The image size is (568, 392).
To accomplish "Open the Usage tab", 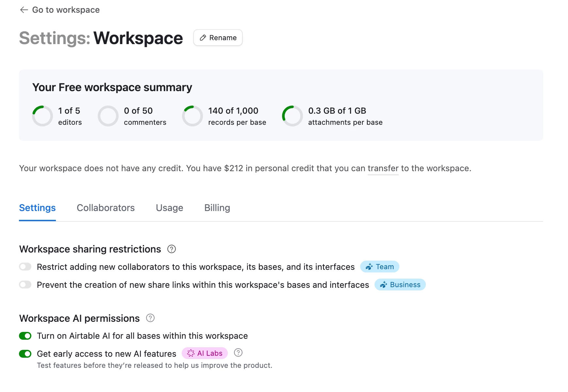I will coord(169,208).
